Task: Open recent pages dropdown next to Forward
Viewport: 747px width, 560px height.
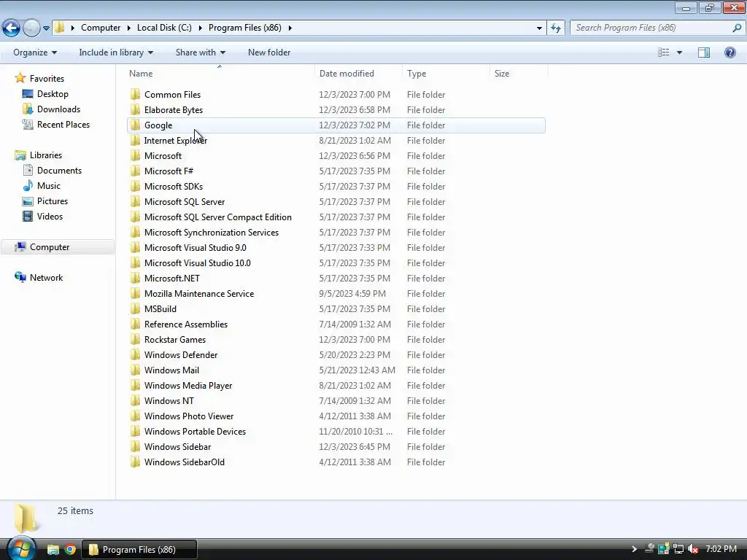Action: pyautogui.click(x=46, y=28)
